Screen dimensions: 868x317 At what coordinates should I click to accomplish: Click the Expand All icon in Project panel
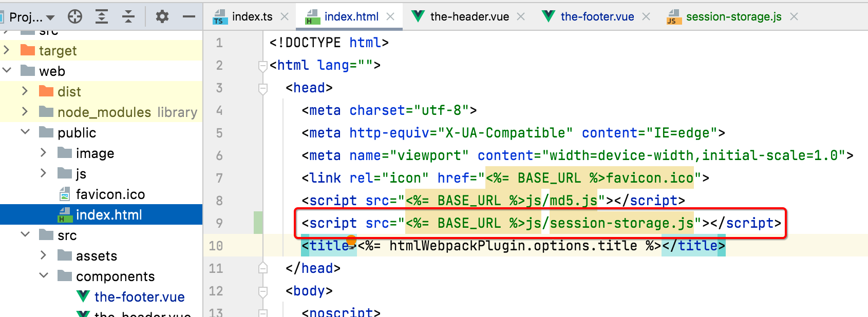coord(102,17)
